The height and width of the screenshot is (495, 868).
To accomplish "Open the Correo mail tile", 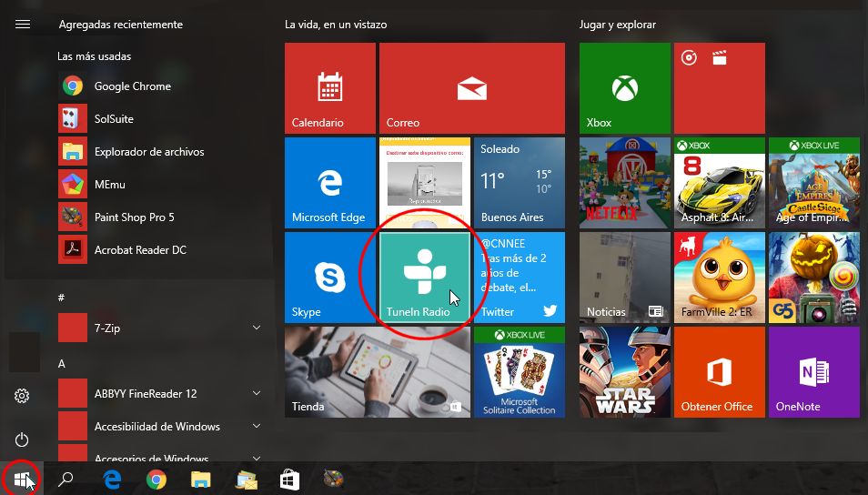I will pos(472,88).
